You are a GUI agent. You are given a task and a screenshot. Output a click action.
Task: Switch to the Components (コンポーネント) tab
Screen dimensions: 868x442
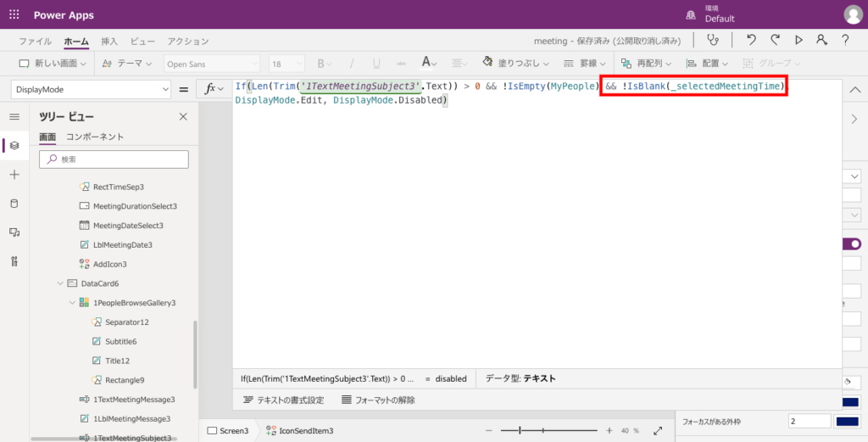(x=95, y=137)
